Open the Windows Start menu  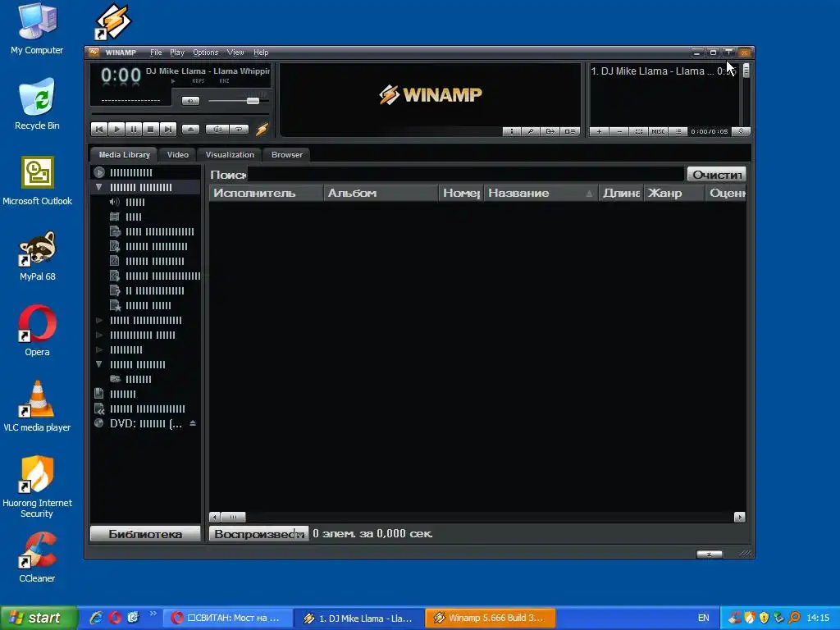click(39, 618)
